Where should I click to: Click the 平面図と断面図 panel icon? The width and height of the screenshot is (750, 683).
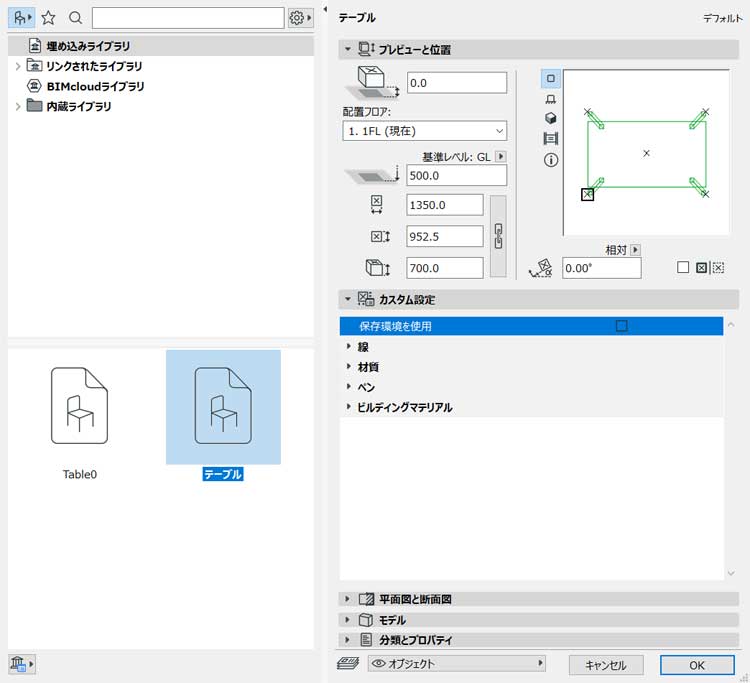pos(366,599)
